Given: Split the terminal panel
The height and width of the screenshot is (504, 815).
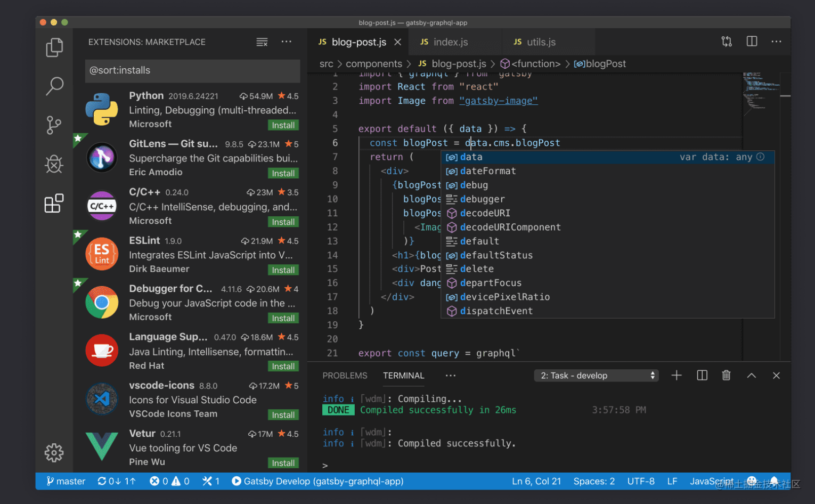Looking at the screenshot, I should 701,375.
